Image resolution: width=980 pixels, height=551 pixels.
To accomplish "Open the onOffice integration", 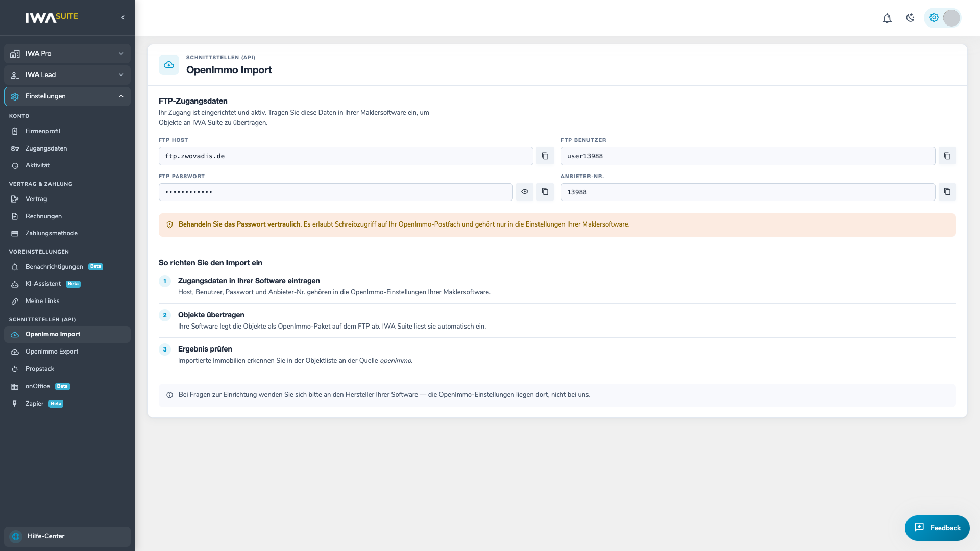I will click(67, 386).
